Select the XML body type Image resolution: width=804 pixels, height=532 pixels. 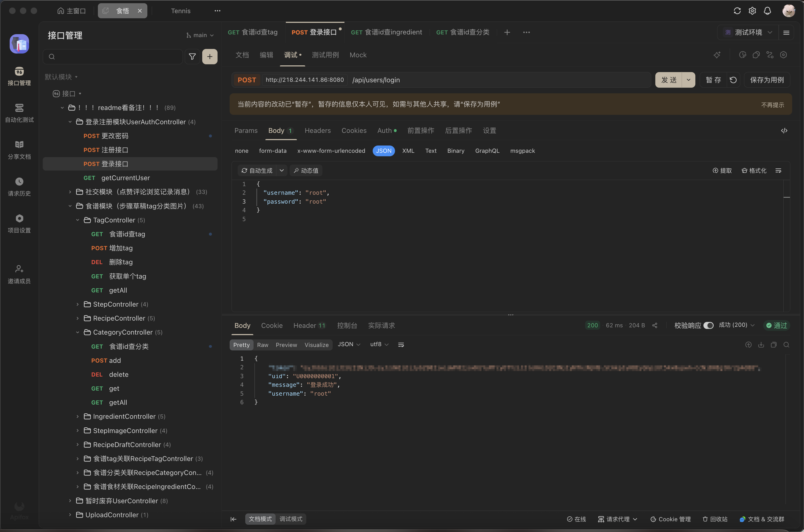click(408, 151)
